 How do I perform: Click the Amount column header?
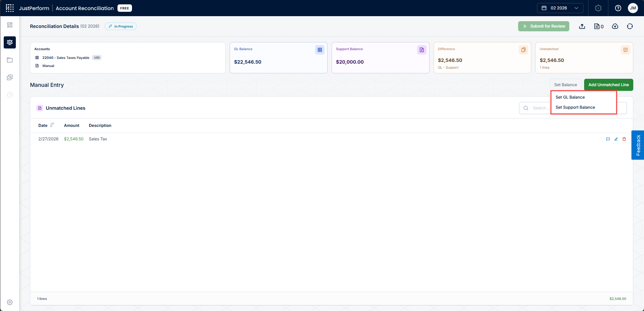point(72,126)
